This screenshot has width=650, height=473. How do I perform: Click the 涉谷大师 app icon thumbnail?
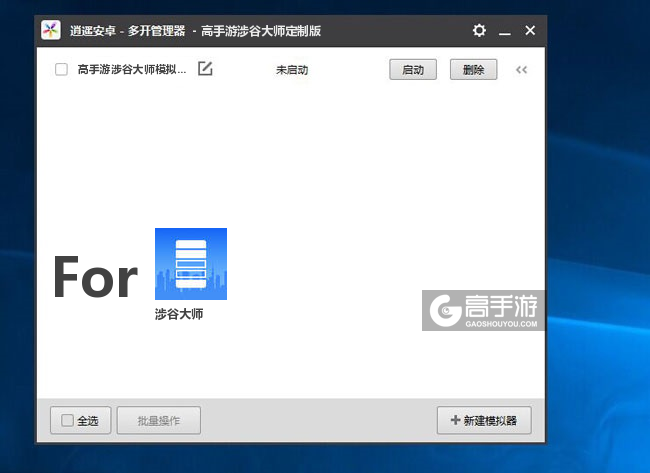[191, 264]
